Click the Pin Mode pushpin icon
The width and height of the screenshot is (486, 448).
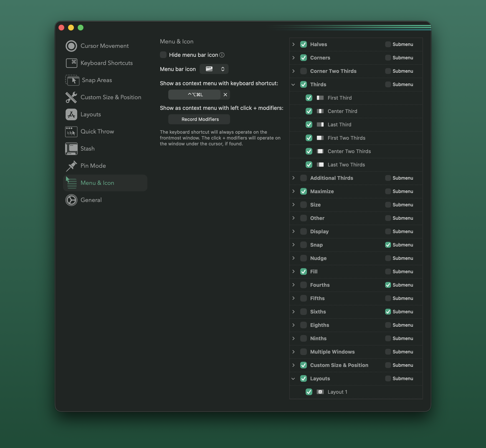(71, 166)
